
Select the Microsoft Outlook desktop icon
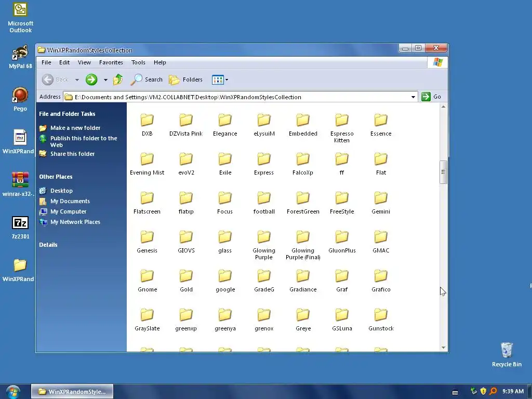pyautogui.click(x=20, y=18)
